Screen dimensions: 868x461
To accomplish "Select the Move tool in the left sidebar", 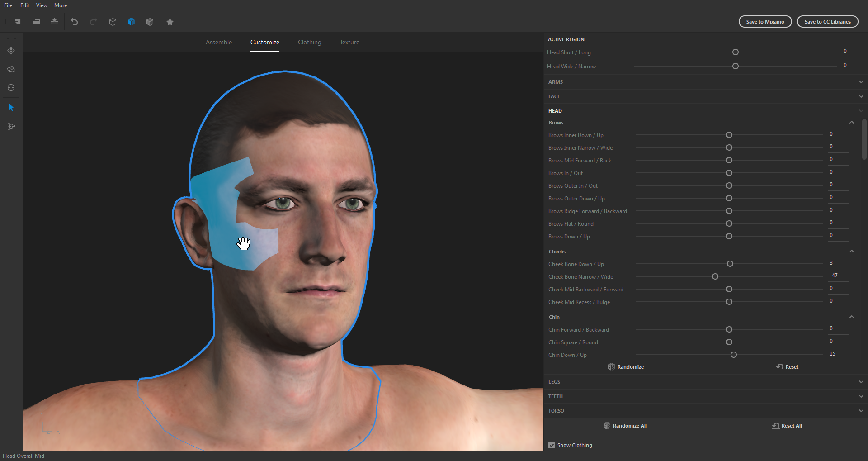I will [11, 51].
